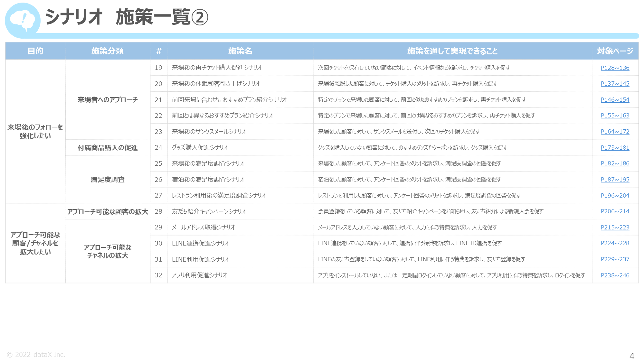Image resolution: width=644 pixels, height=362 pixels.
Task: Click description starting LINEの友だち登録をしていない
Action: pos(422,259)
